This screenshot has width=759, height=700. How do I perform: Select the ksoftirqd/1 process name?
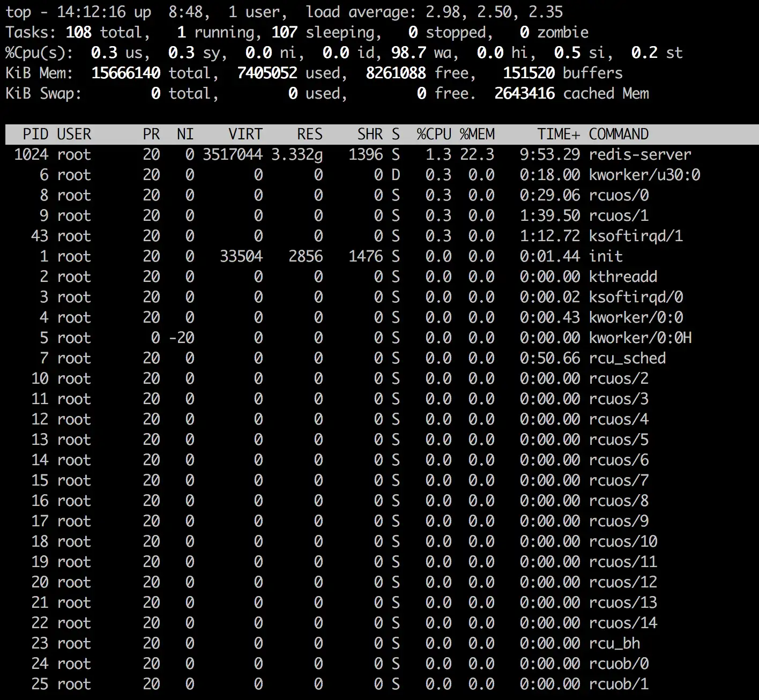[x=636, y=236]
